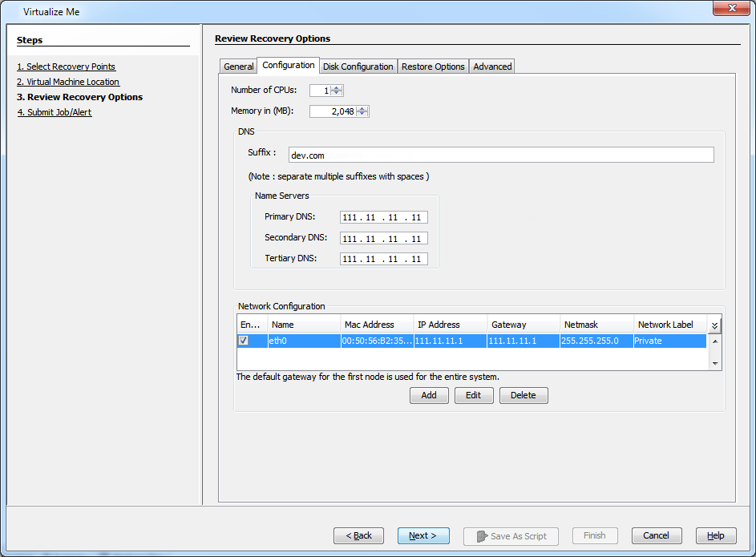Click the DNS Suffix text field
The image size is (756, 557).
(500, 155)
